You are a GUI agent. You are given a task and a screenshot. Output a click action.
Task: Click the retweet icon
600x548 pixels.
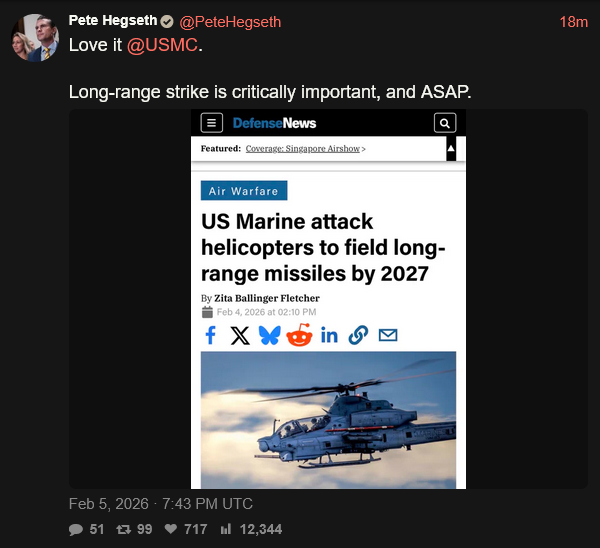[x=125, y=529]
